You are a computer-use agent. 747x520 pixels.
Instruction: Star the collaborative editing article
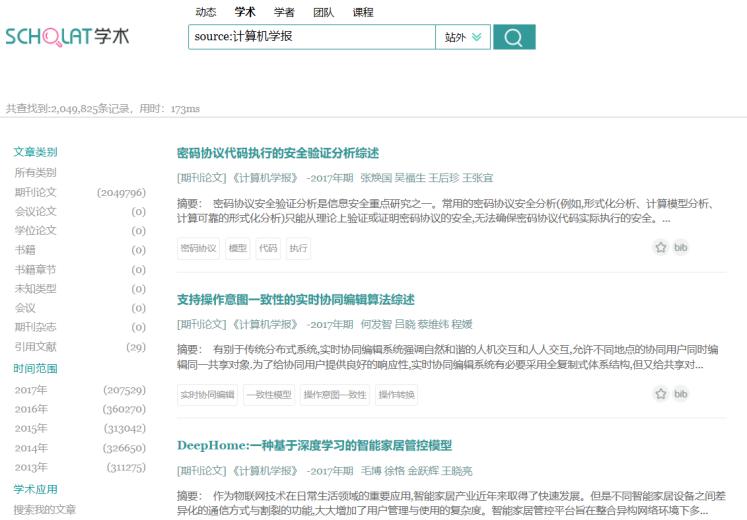(x=661, y=394)
